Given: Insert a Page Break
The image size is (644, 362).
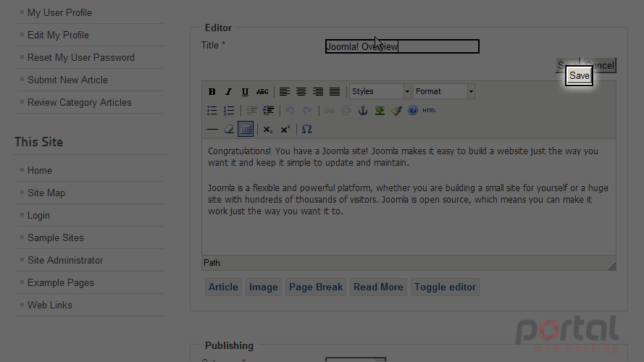Looking at the screenshot, I should (x=316, y=287).
